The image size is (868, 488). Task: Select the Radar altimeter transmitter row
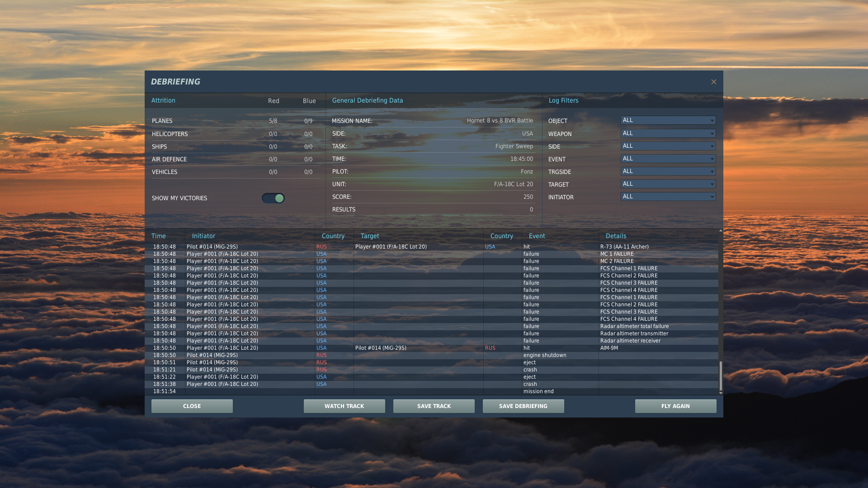(x=432, y=333)
